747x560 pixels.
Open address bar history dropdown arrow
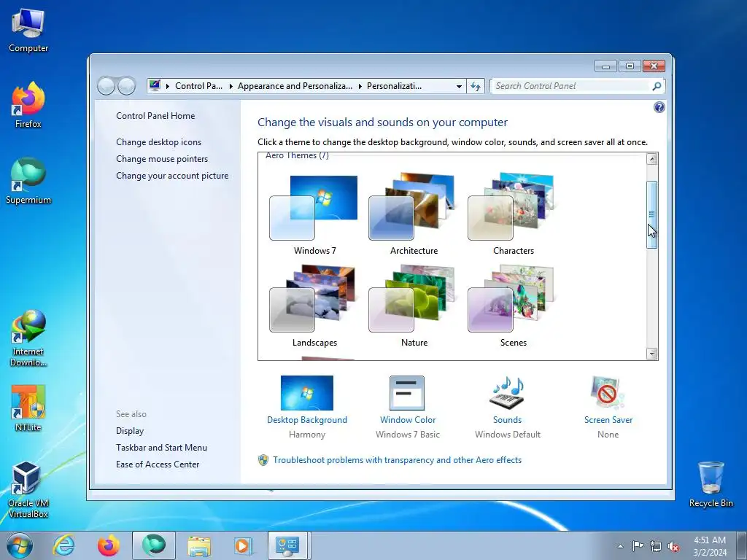[x=459, y=86]
